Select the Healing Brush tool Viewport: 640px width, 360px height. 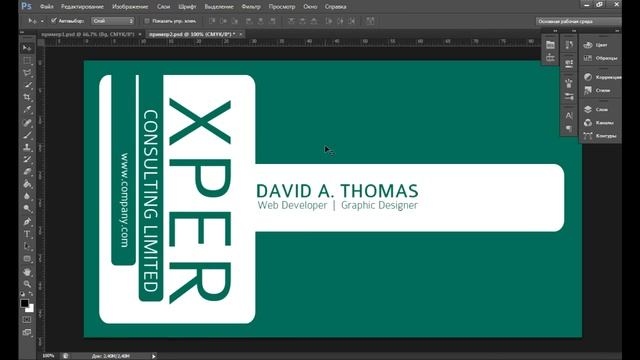coord(27,122)
